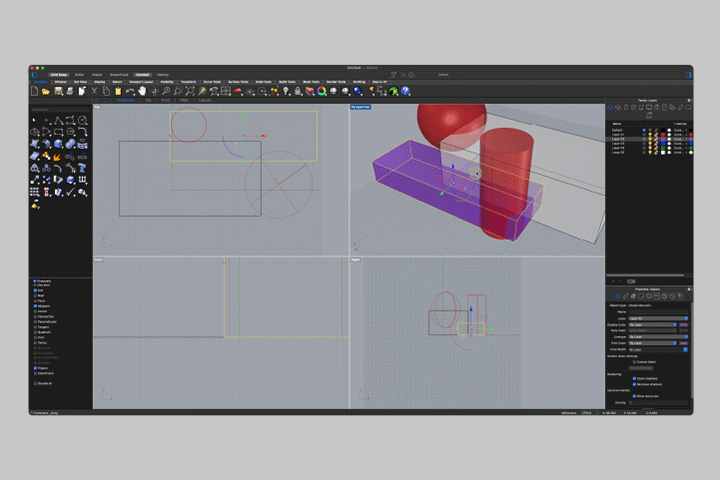Select the Rectangle tool
The height and width of the screenshot is (480, 720).
click(x=58, y=132)
